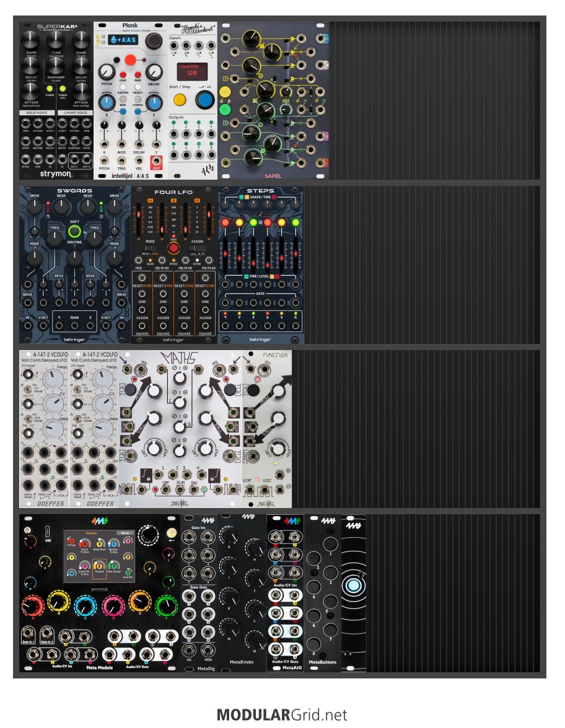
Task: Click the MAIN output jack on Swords
Action: [x=74, y=326]
